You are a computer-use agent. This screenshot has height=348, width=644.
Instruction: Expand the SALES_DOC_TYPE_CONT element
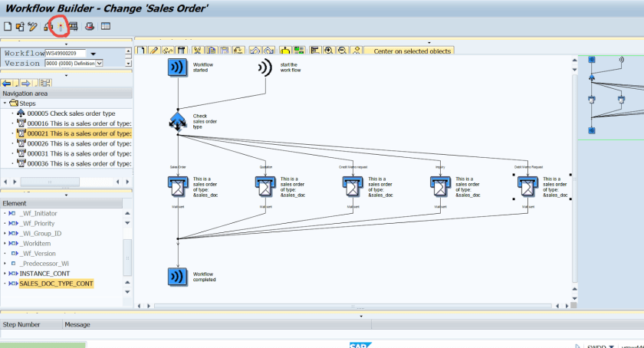[5, 284]
